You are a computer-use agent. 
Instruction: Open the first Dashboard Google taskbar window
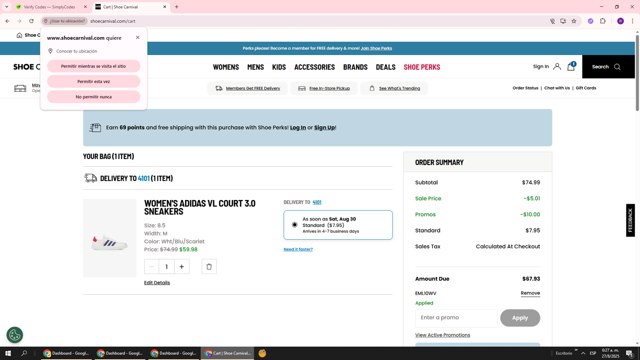pyautogui.click(x=66, y=353)
